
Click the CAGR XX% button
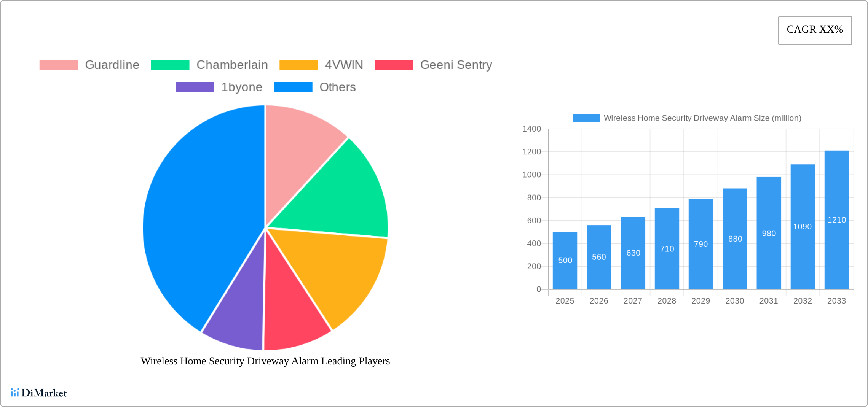tap(815, 30)
